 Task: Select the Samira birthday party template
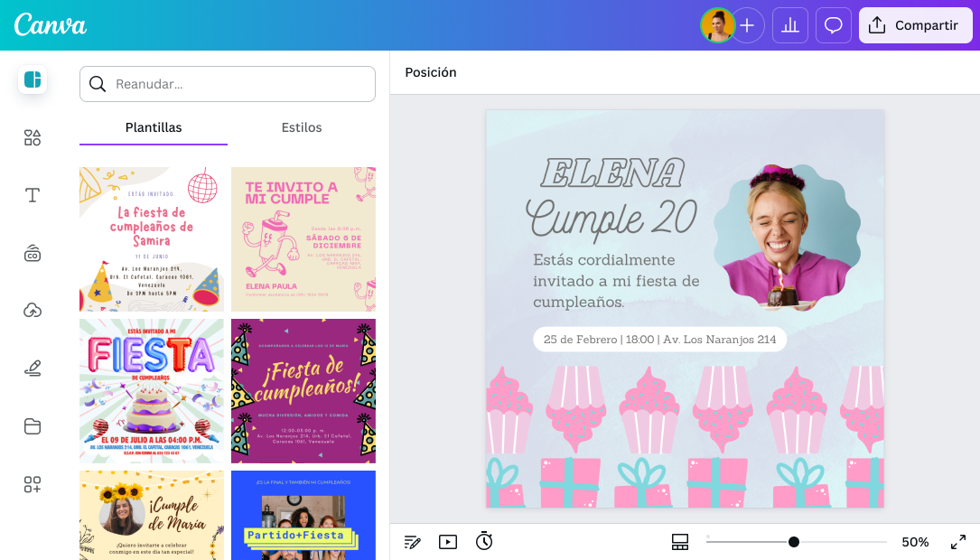tap(151, 239)
